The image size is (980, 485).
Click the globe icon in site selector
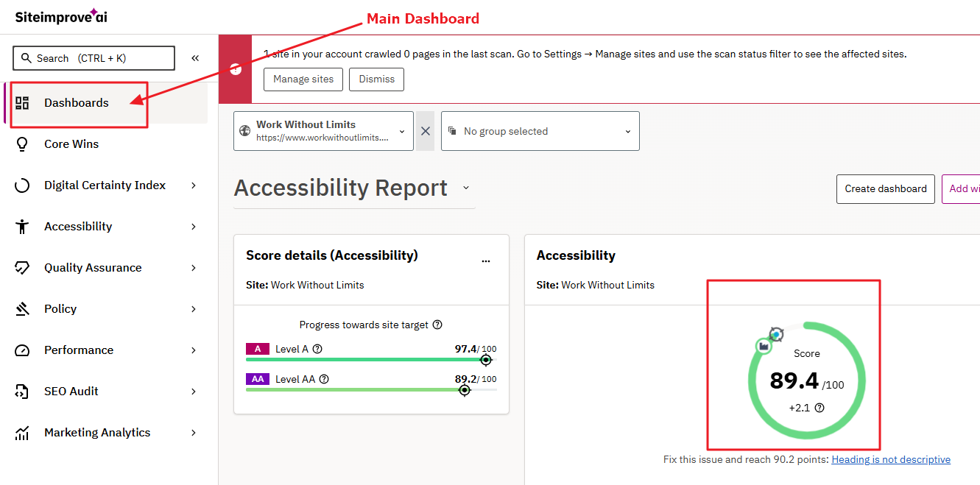point(245,131)
